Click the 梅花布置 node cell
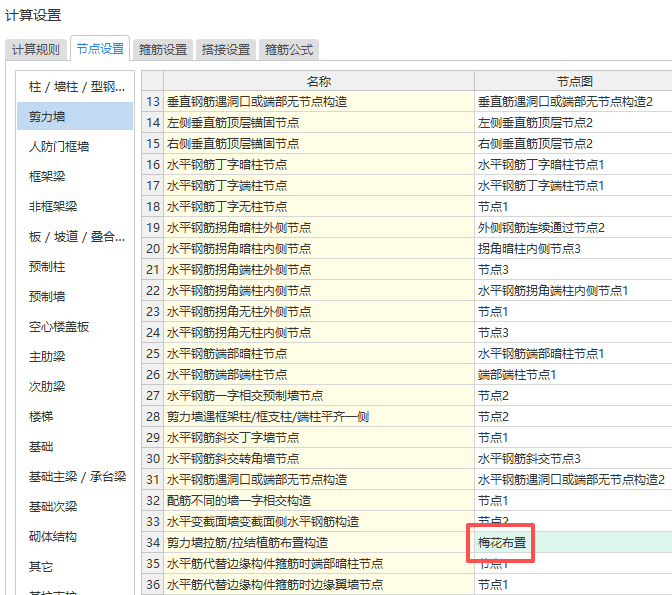The width and height of the screenshot is (672, 595). [573, 543]
